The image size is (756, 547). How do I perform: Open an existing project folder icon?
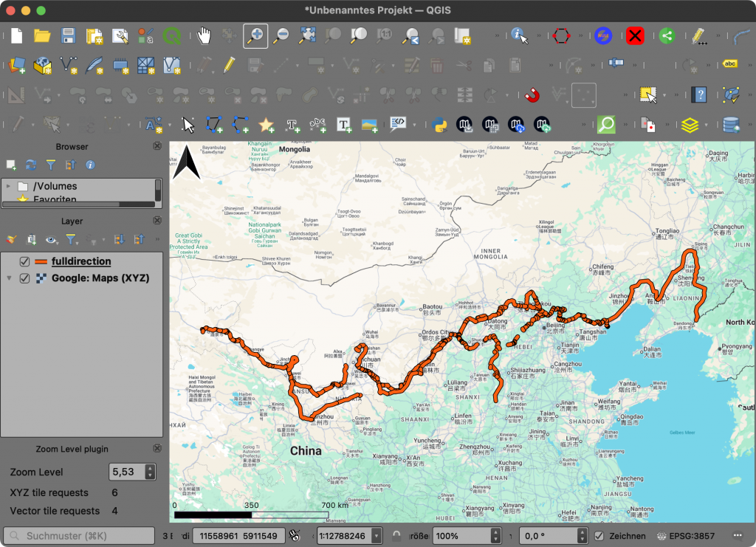click(x=42, y=35)
